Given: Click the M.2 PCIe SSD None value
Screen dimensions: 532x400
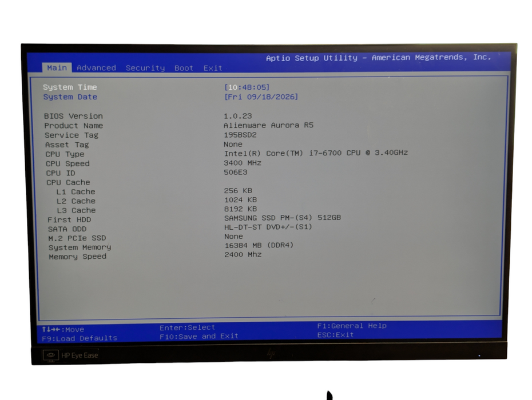Looking at the screenshot, I should pyautogui.click(x=233, y=236).
